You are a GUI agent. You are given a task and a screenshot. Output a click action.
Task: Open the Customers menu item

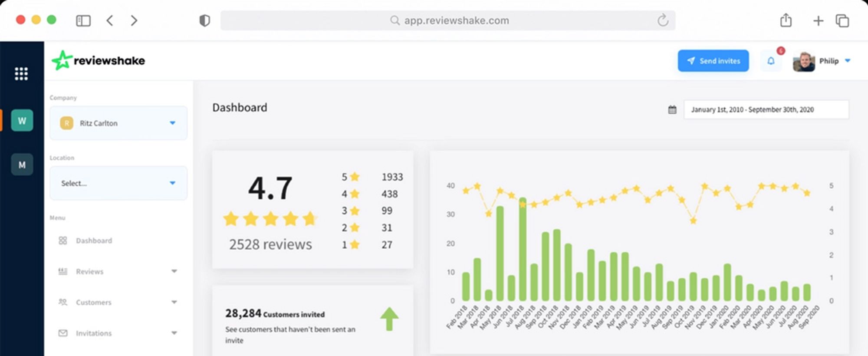pos(93,302)
